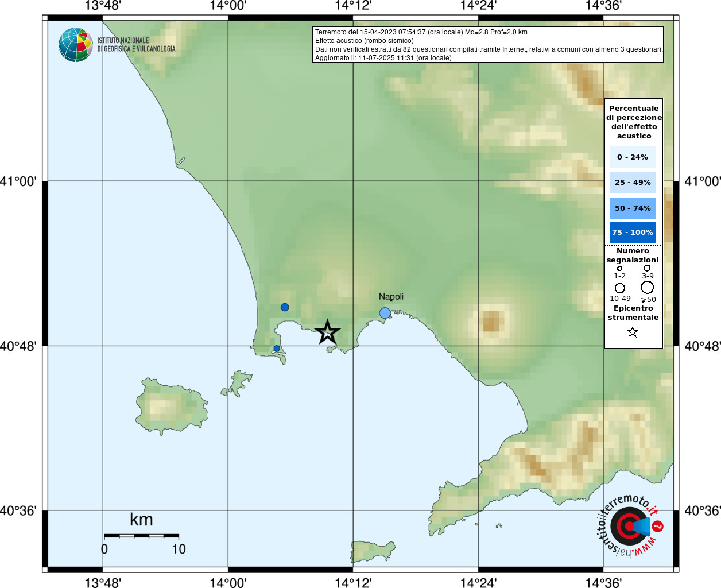Click the 25 - 49% legend swatch

click(633, 182)
